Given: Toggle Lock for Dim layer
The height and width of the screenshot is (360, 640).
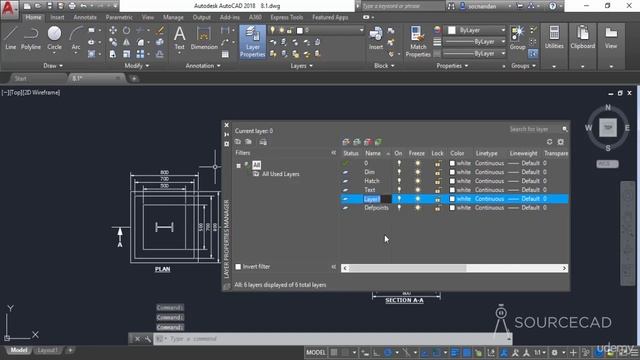Looking at the screenshot, I should (437, 172).
